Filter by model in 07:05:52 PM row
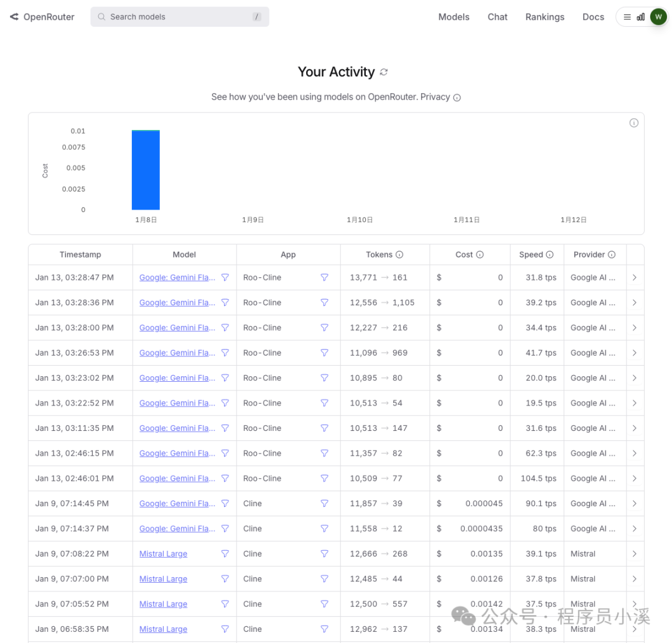 pyautogui.click(x=225, y=604)
